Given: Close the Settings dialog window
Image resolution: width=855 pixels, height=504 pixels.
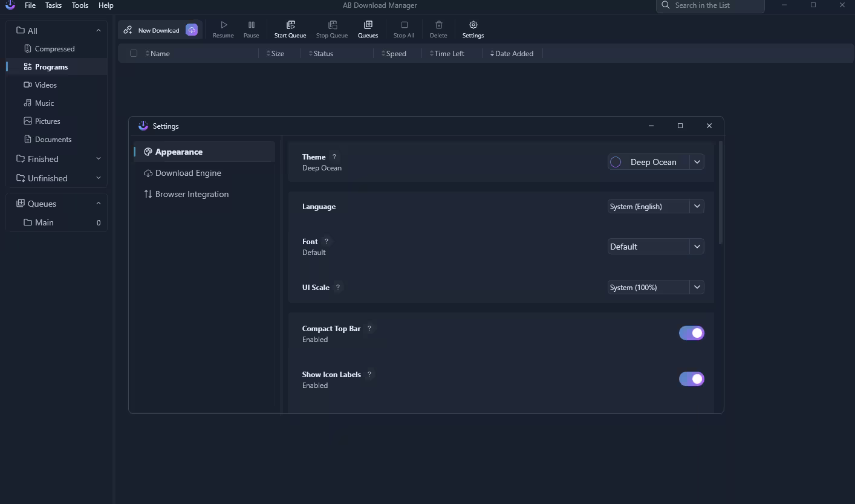Looking at the screenshot, I should pyautogui.click(x=709, y=126).
